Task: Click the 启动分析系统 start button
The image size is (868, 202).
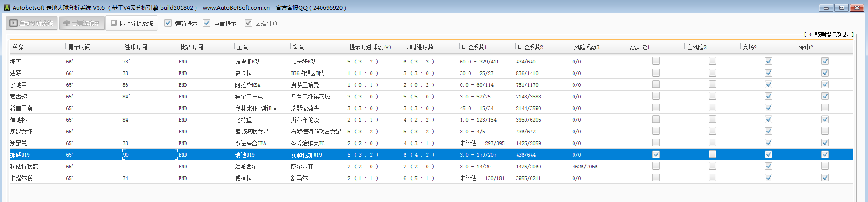Action: click(31, 23)
